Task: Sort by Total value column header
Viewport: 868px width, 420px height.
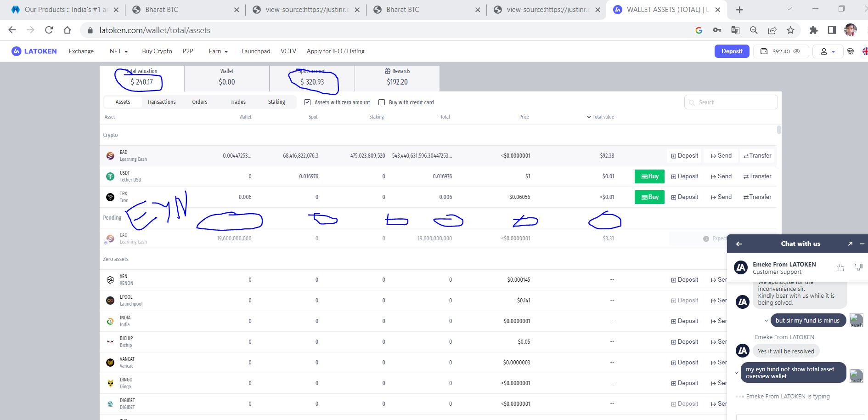Action: (x=600, y=117)
